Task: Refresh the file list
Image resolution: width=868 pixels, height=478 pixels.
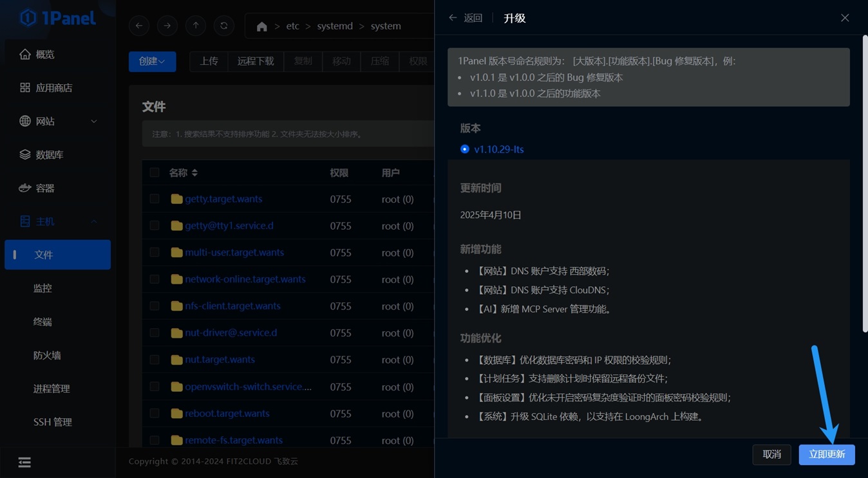Action: click(224, 26)
